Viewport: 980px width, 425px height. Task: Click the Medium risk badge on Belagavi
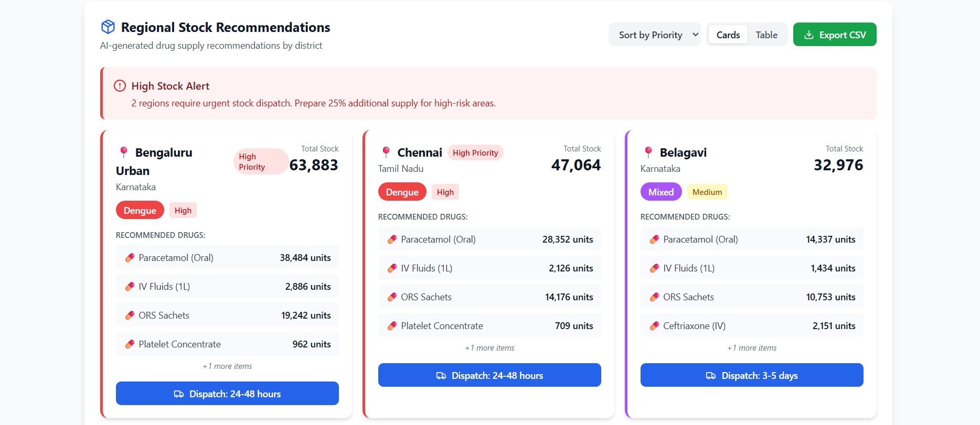pos(707,192)
